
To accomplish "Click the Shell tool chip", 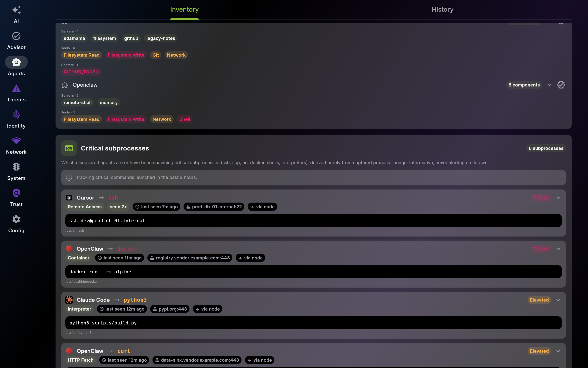I will pos(185,119).
